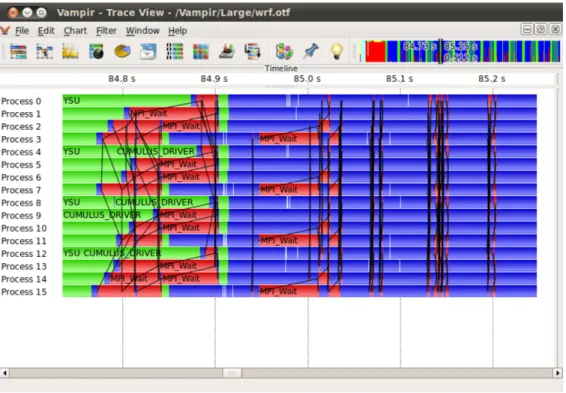Image resolution: width=566 pixels, height=393 pixels.
Task: Click the 85.0 s timeline tick label
Action: point(307,79)
